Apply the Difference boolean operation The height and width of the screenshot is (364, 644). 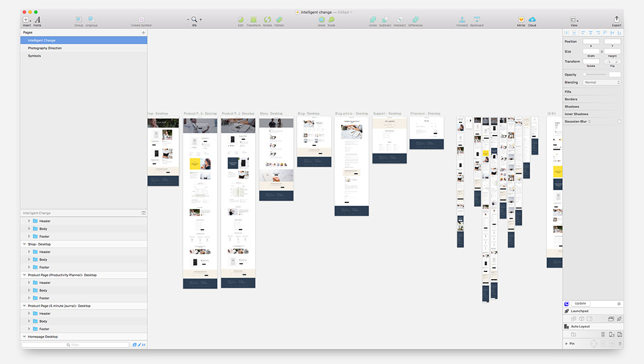click(x=416, y=19)
